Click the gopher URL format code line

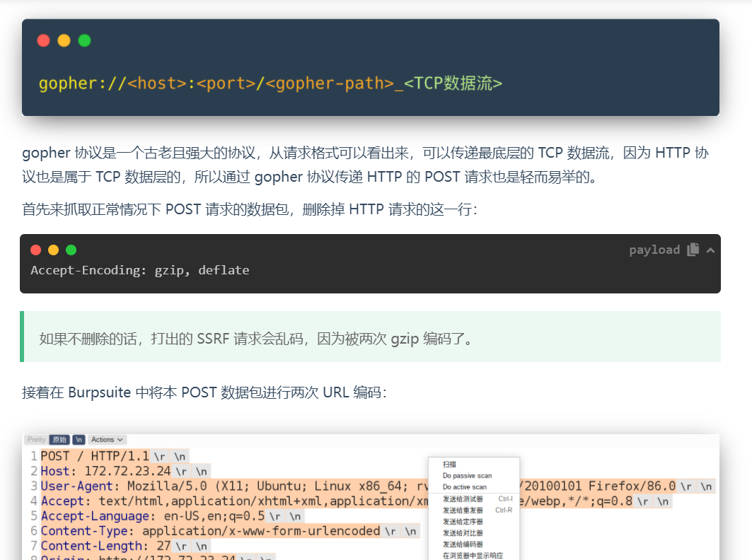(270, 83)
